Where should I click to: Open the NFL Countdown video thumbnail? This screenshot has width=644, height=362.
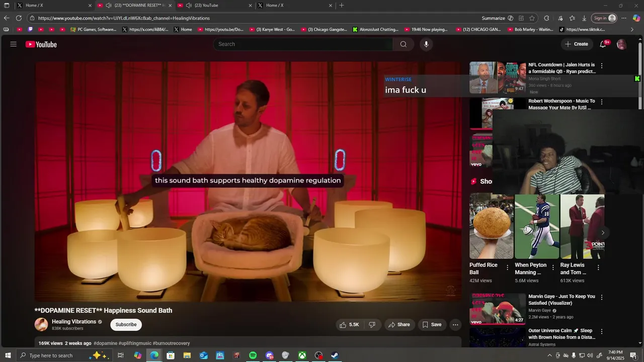(498, 77)
